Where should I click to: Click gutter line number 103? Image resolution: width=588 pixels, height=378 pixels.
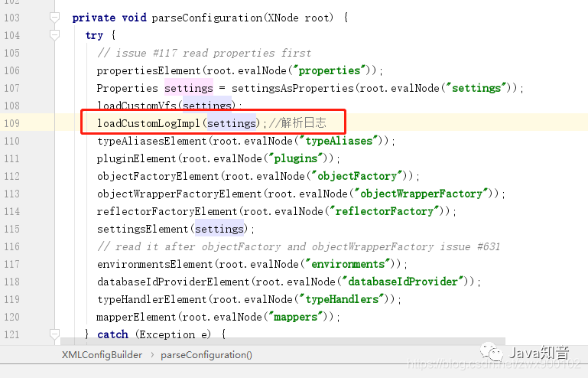[x=11, y=18]
